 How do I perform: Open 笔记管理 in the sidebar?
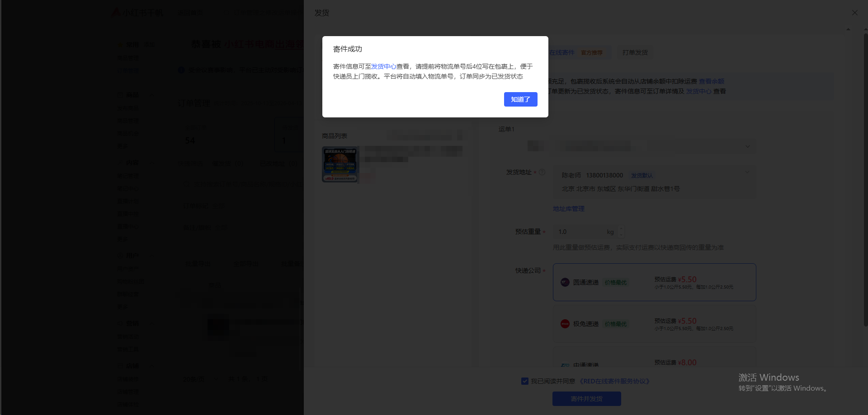coord(128,176)
